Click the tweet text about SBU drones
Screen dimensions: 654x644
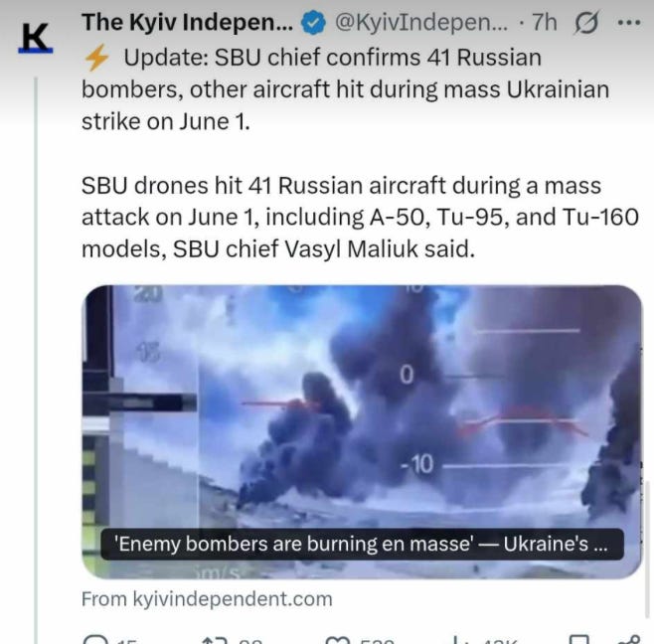click(x=360, y=218)
